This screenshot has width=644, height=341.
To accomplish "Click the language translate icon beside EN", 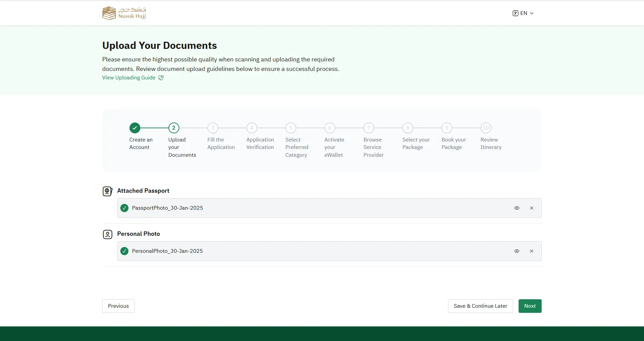I will 515,13.
